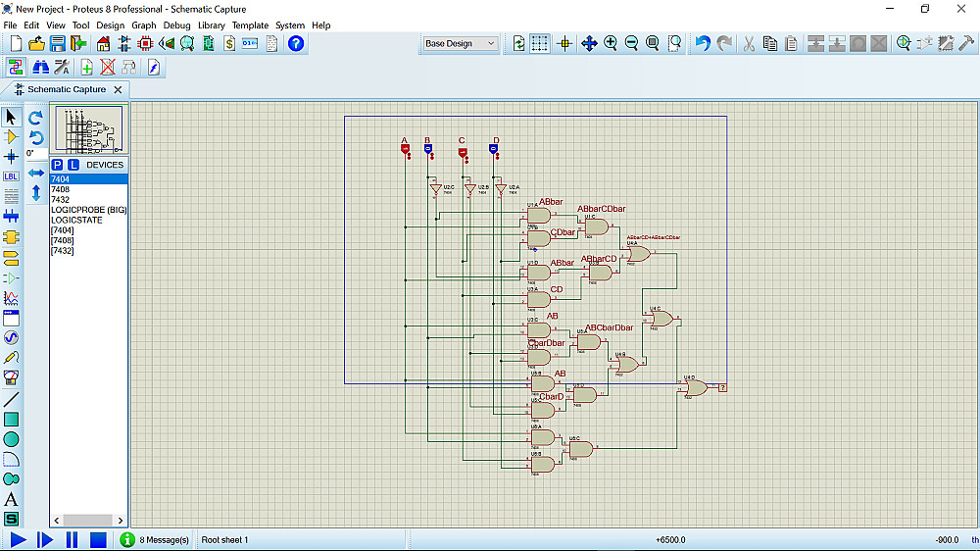Image resolution: width=980 pixels, height=551 pixels.
Task: Click the P pick devices button
Action: click(x=58, y=165)
